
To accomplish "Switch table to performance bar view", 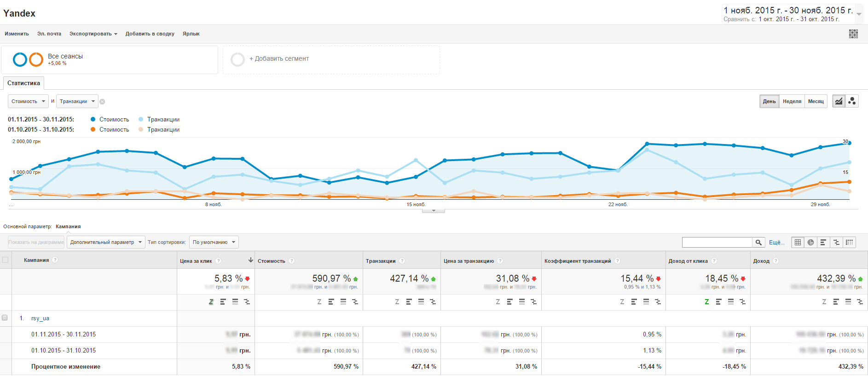I will (x=823, y=242).
